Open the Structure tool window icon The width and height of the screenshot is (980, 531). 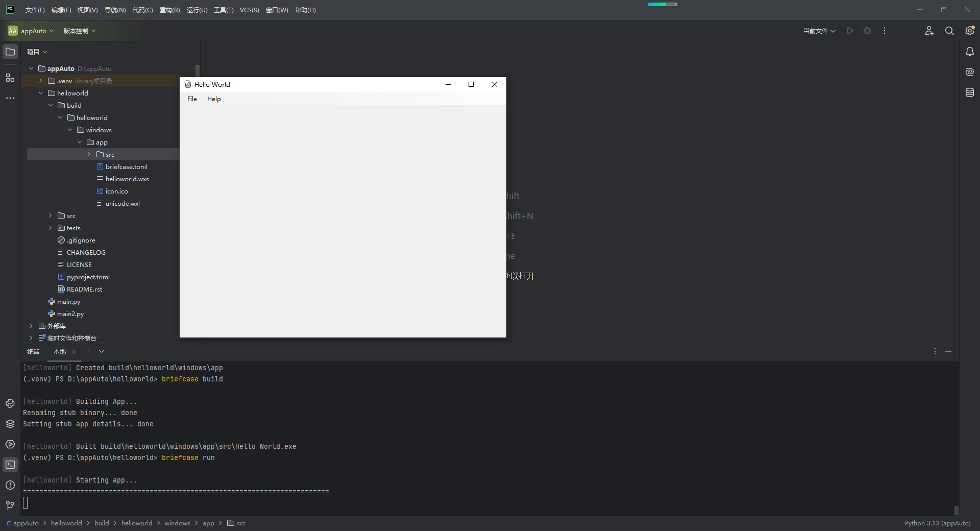click(x=10, y=78)
